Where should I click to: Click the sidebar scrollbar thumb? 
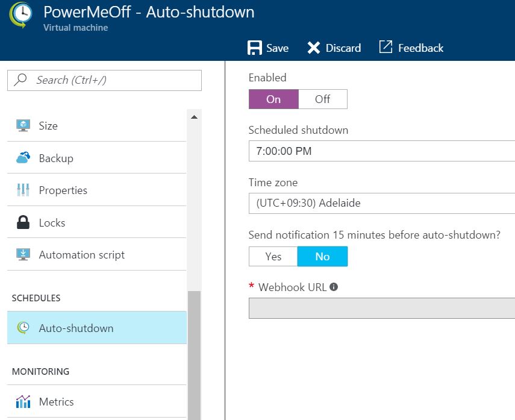pos(194,355)
